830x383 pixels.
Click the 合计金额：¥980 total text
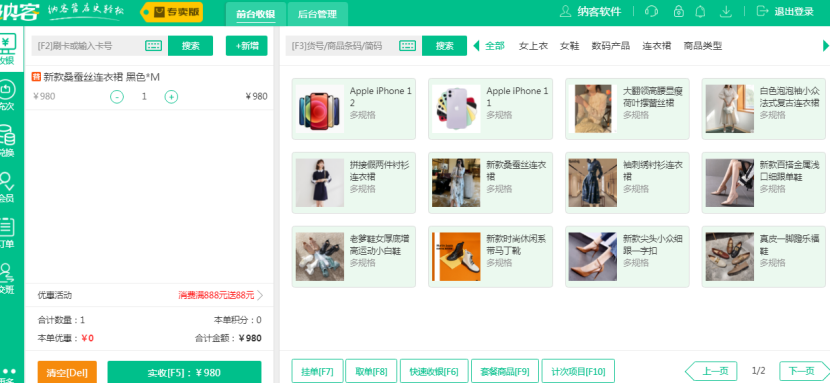tap(228, 338)
